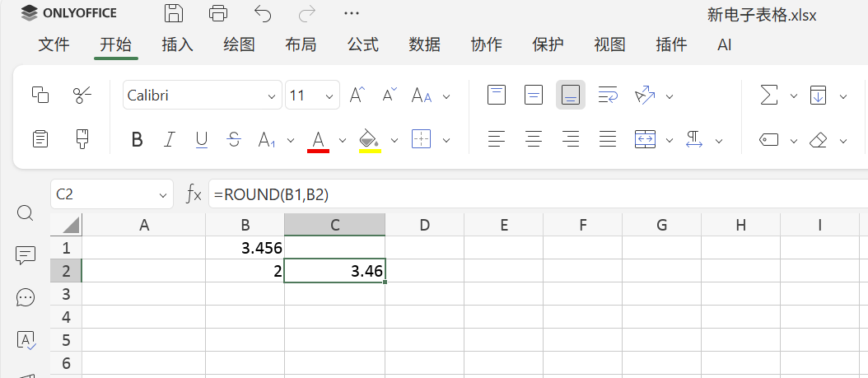Expand the fill color dropdown arrow
This screenshot has width=868, height=378.
tap(394, 140)
